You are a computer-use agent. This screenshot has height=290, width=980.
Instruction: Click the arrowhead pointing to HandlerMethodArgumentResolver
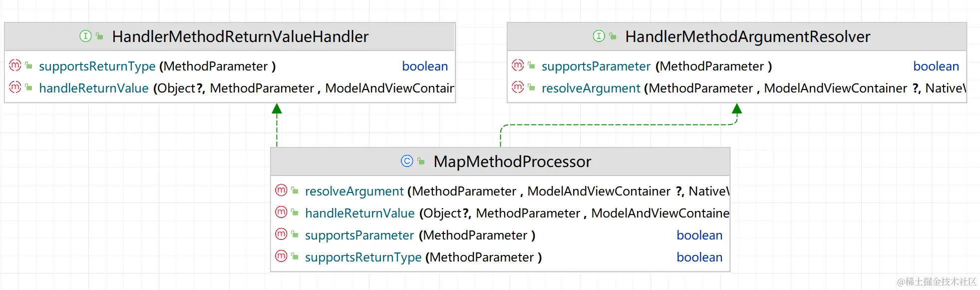[737, 108]
